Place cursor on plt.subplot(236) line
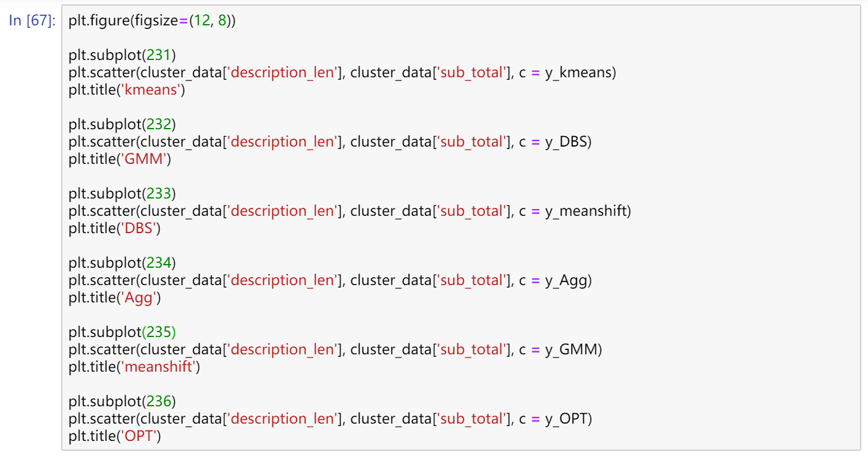This screenshot has width=868, height=457. (x=122, y=402)
